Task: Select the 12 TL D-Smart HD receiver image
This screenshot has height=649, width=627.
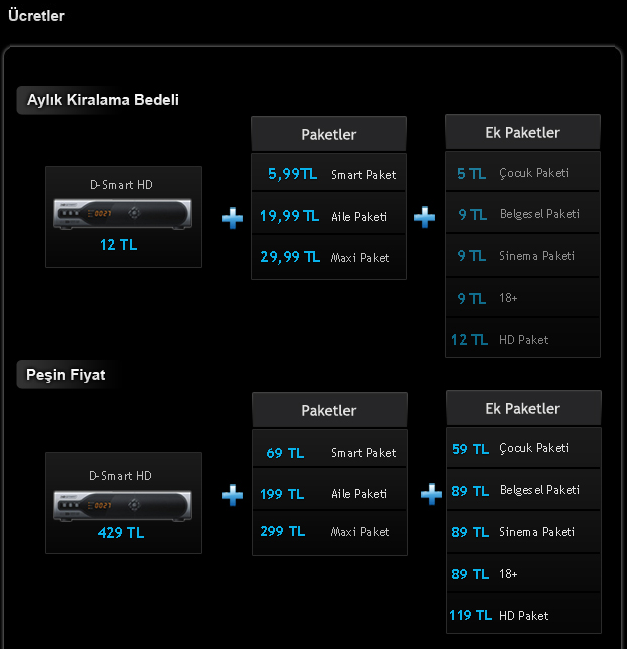Action: pos(123,214)
